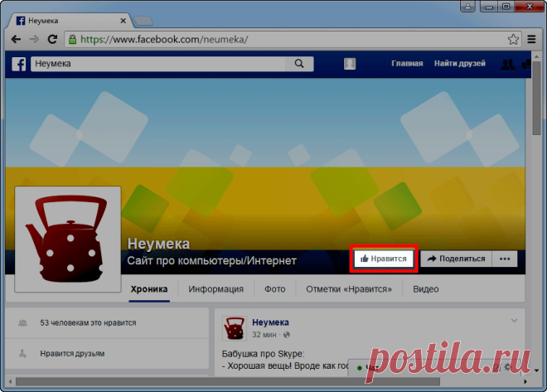Image resolution: width=547 pixels, height=392 pixels.
Task: Switch to the Информация tab
Action: pos(216,289)
